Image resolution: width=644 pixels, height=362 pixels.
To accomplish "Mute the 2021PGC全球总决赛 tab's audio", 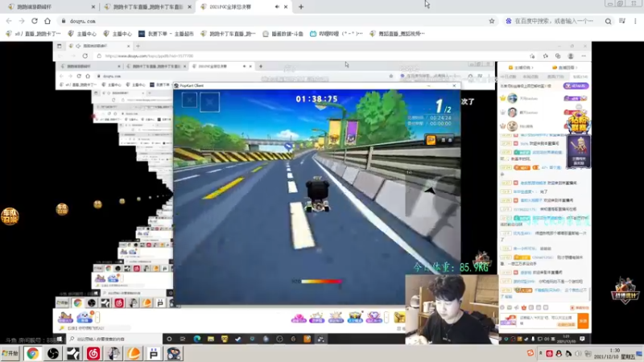I will tap(277, 7).
